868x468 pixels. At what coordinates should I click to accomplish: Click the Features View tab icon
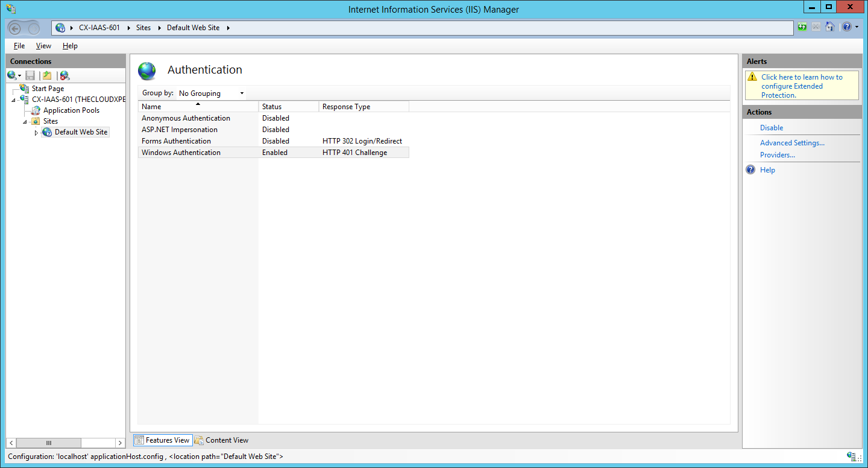(x=139, y=440)
